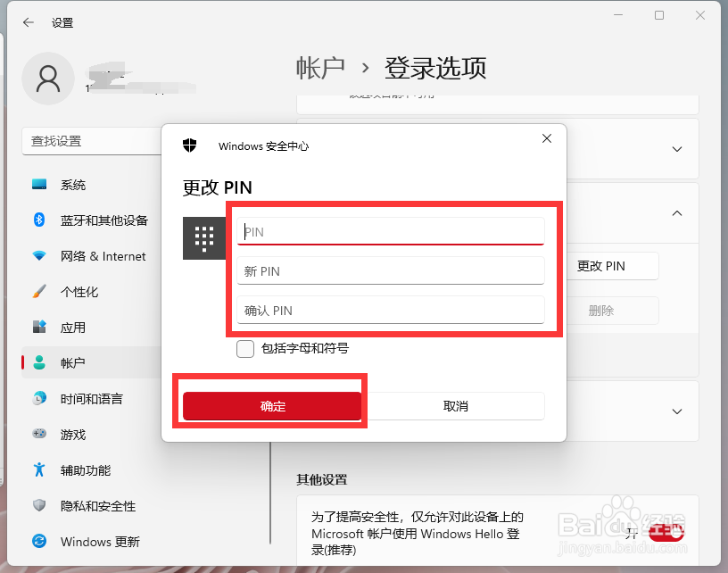Minimize the Settings window

(618, 15)
